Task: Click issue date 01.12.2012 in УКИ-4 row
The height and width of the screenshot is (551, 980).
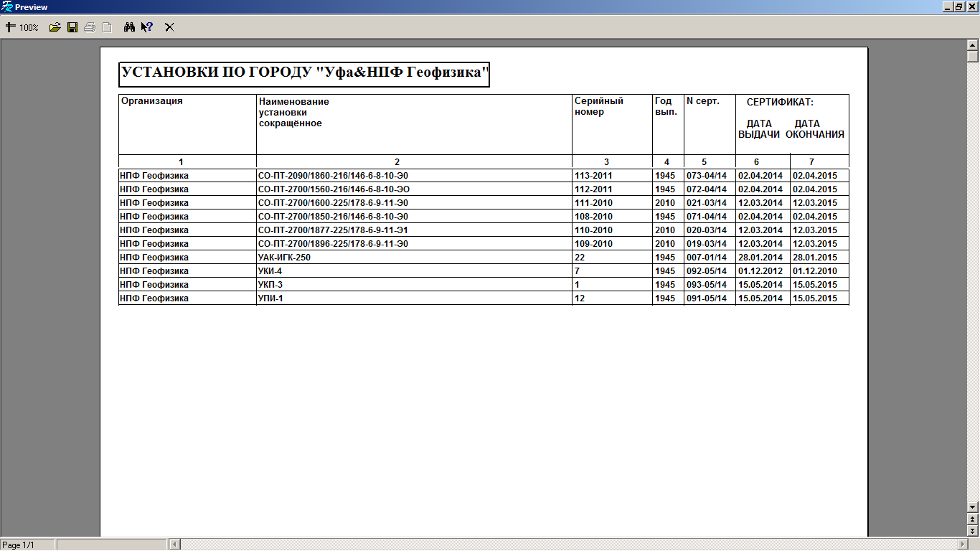Action: pos(760,271)
